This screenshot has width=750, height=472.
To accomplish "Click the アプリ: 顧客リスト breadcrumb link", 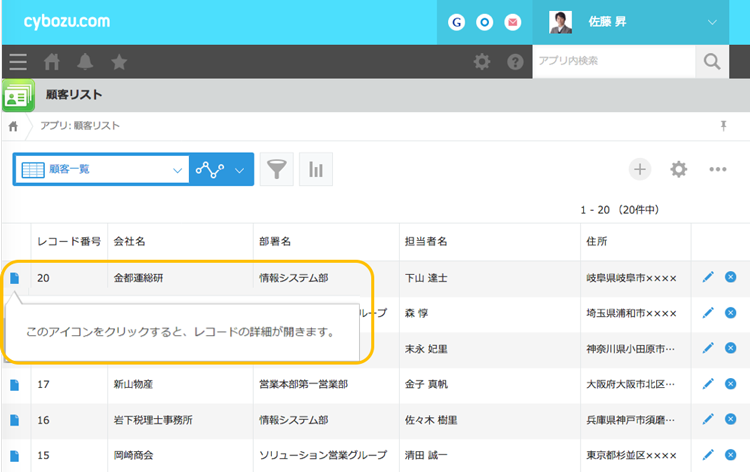I will tap(80, 126).
